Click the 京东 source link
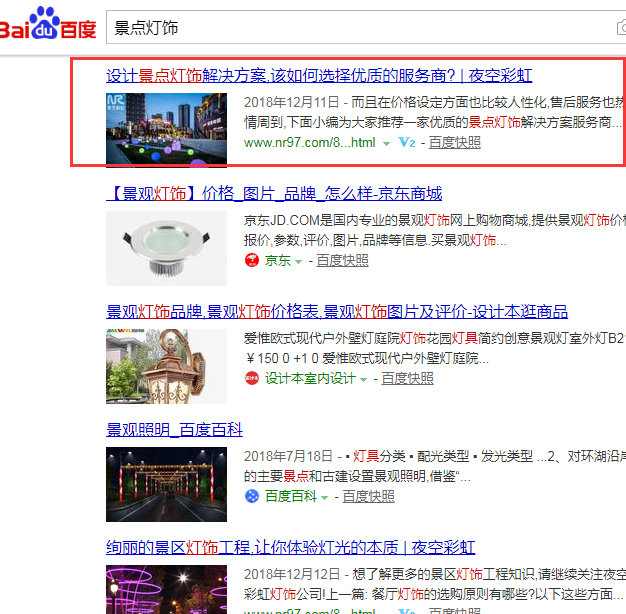The width and height of the screenshot is (626, 614). click(x=277, y=260)
